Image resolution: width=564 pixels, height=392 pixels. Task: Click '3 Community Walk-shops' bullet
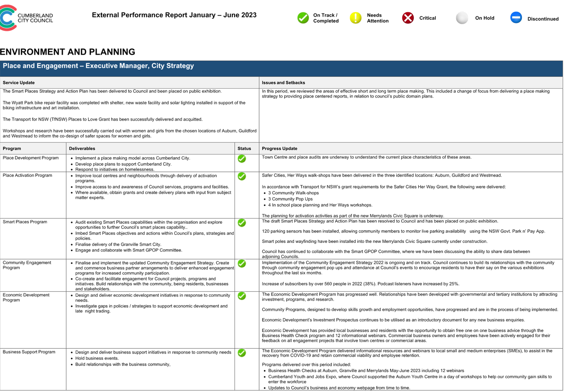click(x=293, y=193)
